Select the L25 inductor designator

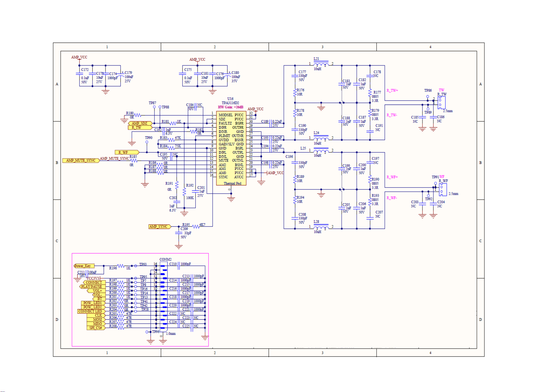tap(303, 148)
